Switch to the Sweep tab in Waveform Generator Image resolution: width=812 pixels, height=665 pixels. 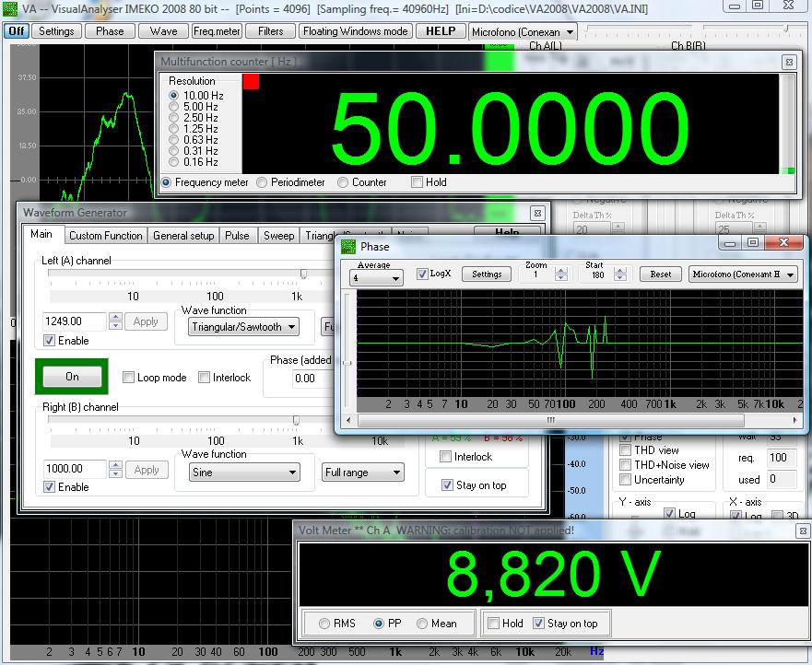(x=278, y=235)
